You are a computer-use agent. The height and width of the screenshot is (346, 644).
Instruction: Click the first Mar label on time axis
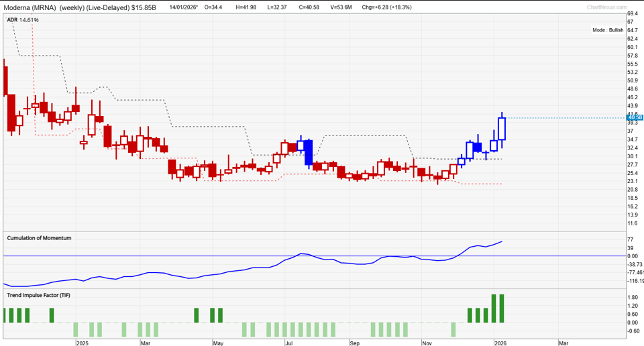pos(146,343)
